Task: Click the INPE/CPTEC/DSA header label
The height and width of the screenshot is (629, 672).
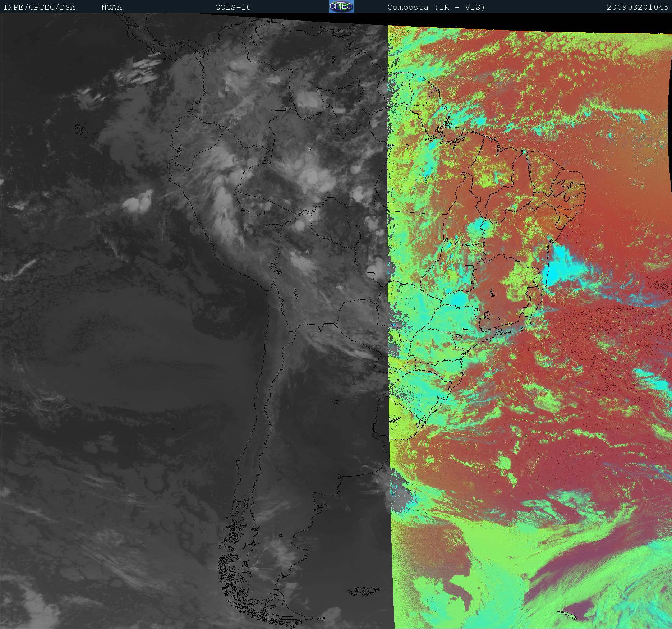Action: tap(39, 7)
